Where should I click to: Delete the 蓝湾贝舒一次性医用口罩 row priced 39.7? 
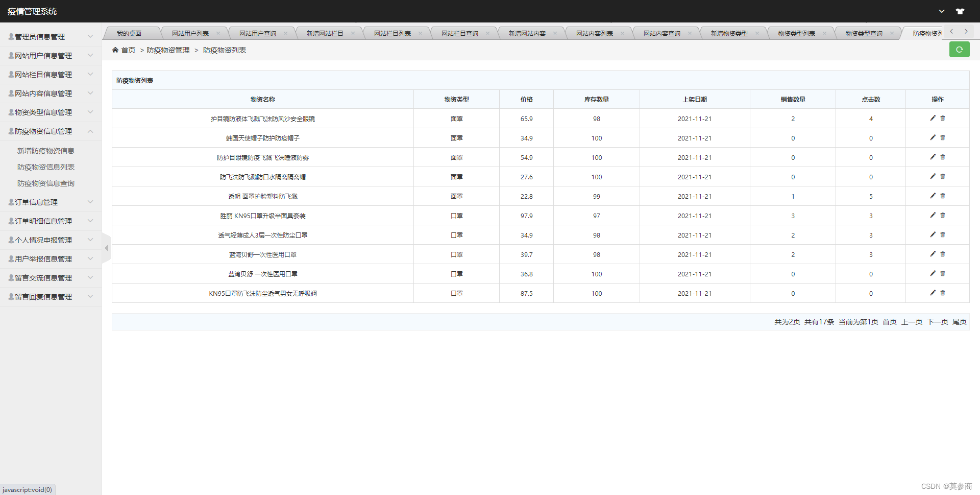(x=943, y=254)
